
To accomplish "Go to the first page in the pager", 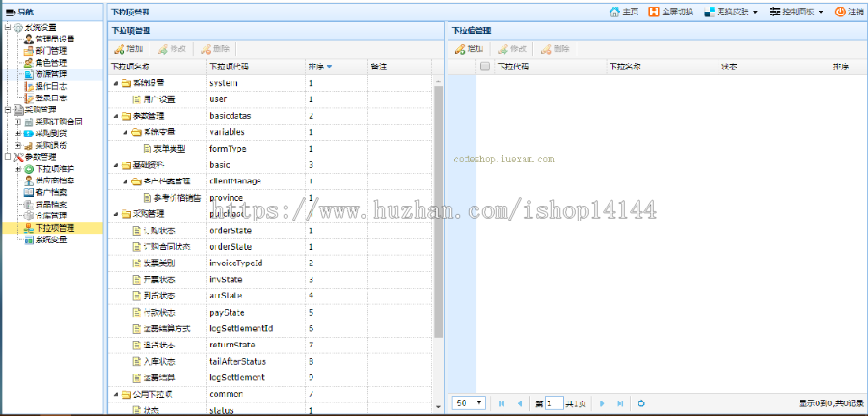I will pyautogui.click(x=502, y=403).
